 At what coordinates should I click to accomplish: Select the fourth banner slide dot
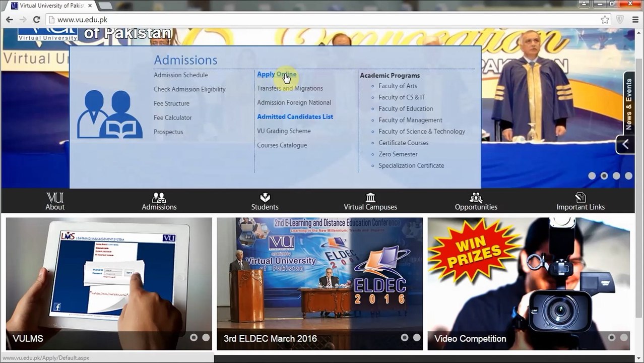pyautogui.click(x=628, y=176)
